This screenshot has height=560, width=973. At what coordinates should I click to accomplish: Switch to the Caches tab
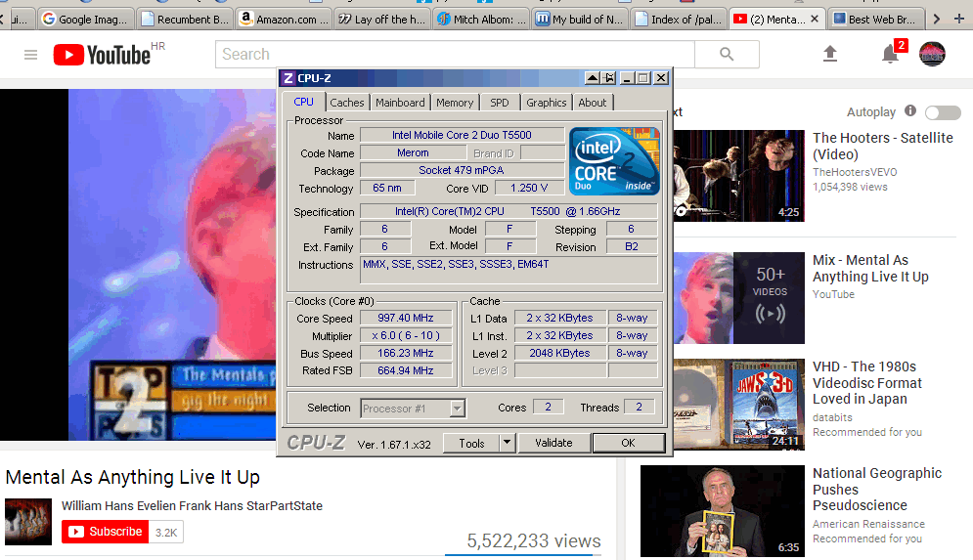tap(347, 103)
